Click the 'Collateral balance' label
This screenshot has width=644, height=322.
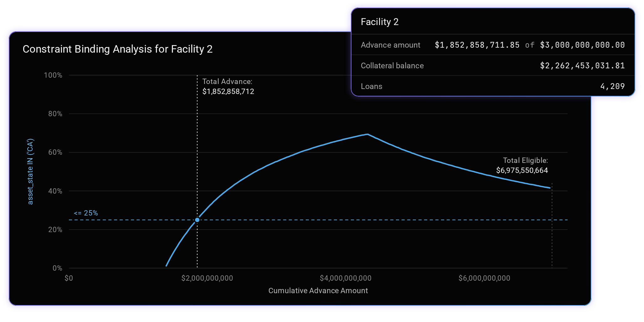pos(392,66)
